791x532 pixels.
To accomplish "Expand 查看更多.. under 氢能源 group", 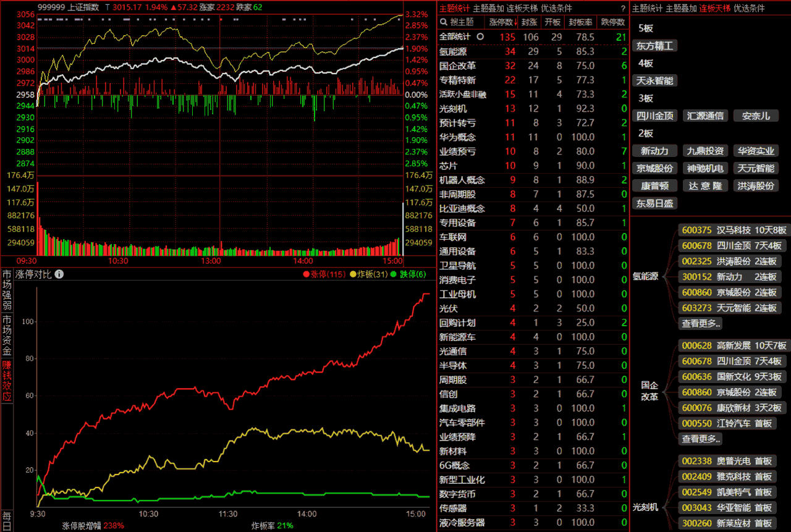I will (x=701, y=323).
